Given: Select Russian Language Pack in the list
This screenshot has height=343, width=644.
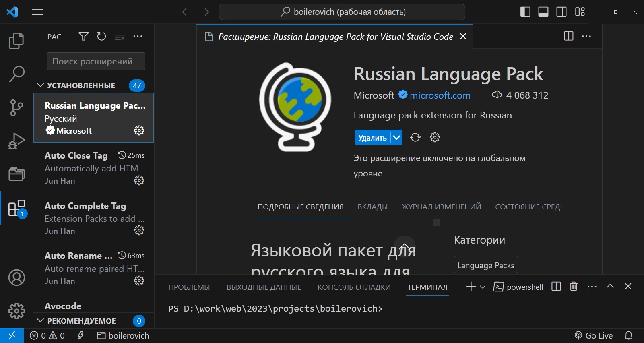Looking at the screenshot, I should tap(93, 118).
